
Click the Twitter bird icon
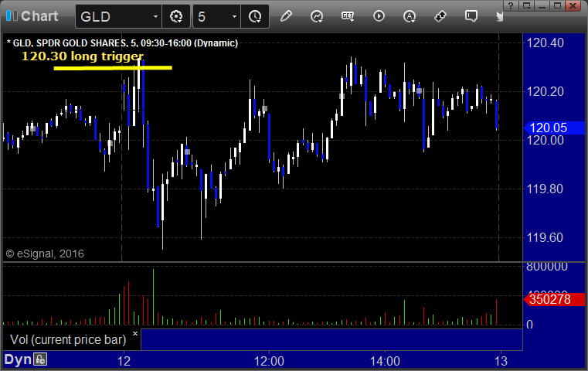point(499,16)
